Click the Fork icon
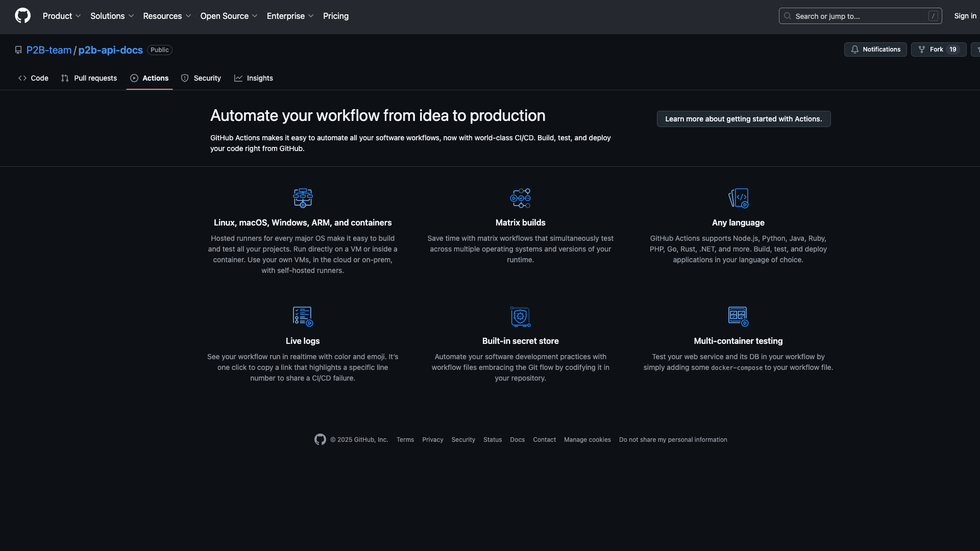 922,49
